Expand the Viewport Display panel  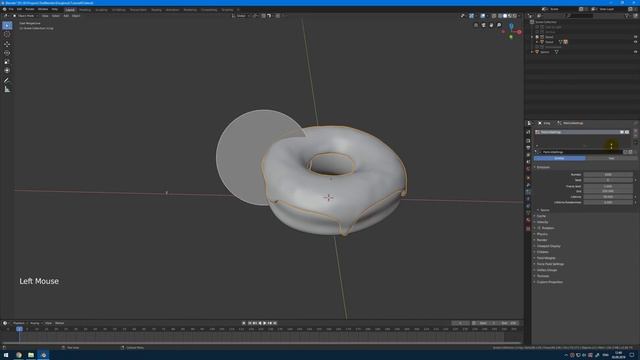coord(548,246)
